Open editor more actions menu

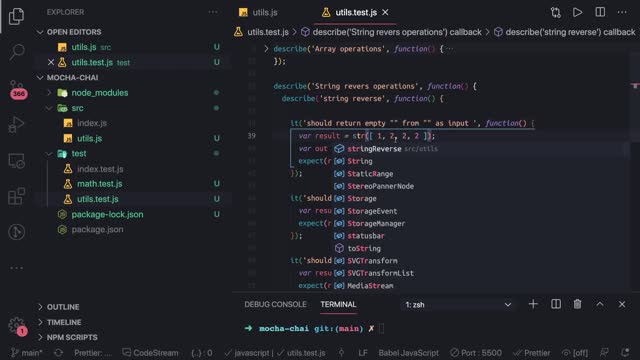coord(622,12)
